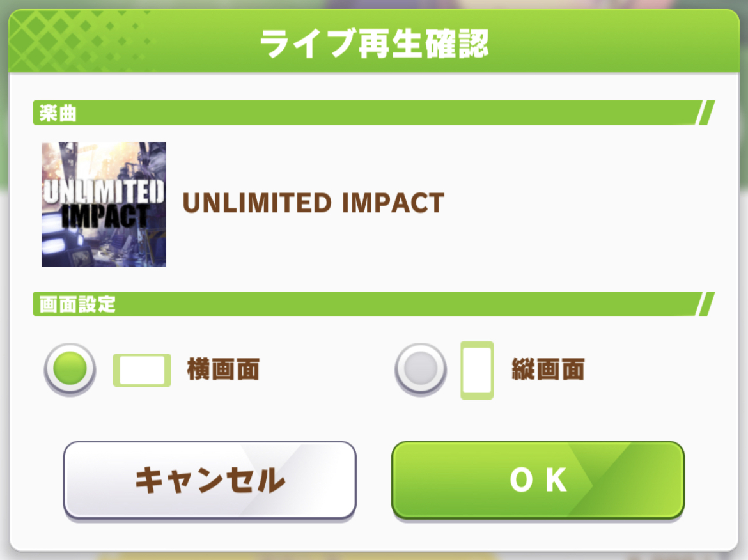Click the landscape screen rectangle icon
Viewport: 748px width, 560px height.
click(142, 370)
